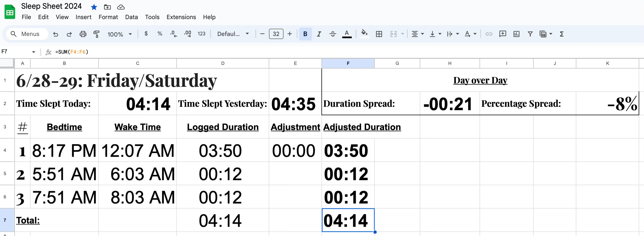
Task: Toggle italic formatting
Action: pyautogui.click(x=319, y=34)
